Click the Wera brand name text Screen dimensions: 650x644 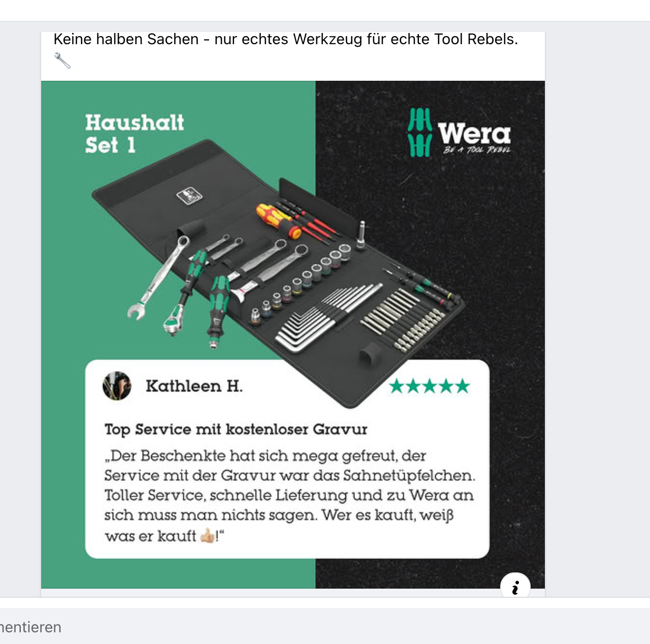click(474, 134)
